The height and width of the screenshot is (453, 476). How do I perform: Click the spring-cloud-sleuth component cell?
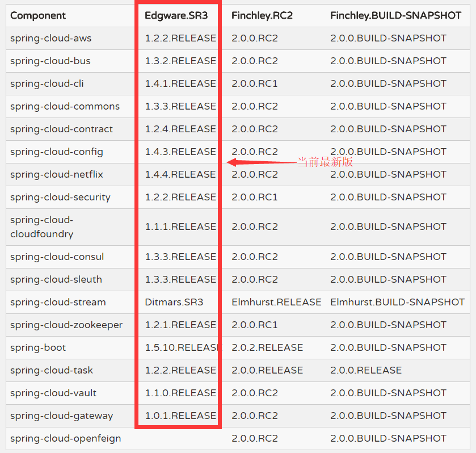coord(56,279)
